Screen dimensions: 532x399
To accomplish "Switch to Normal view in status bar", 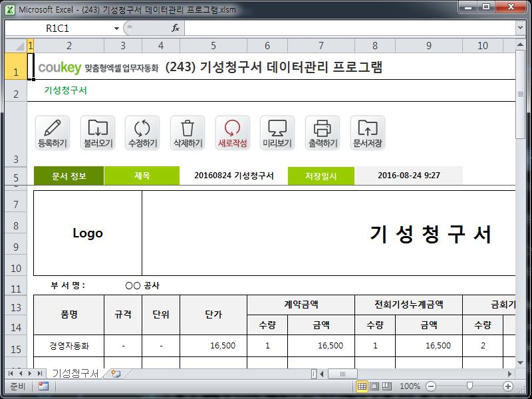I will pos(362,386).
